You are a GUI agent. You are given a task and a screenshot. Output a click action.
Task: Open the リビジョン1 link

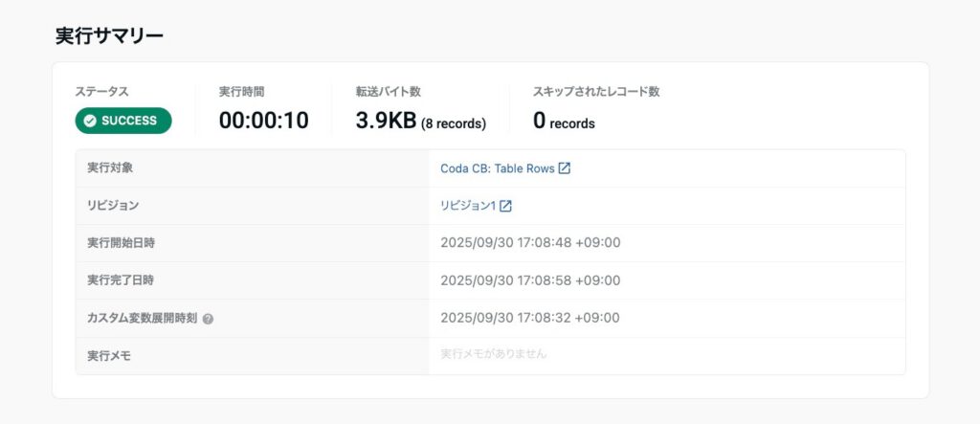[x=467, y=206]
